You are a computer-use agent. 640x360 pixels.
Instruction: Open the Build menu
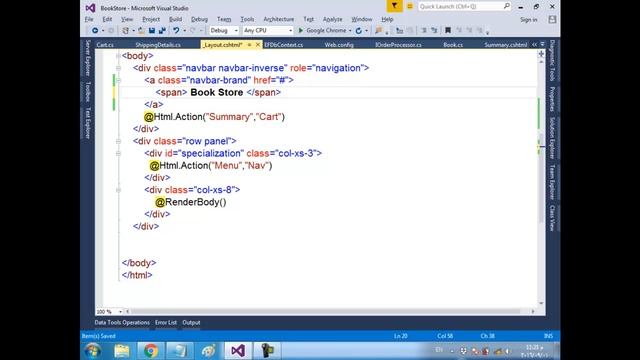[x=176, y=19]
